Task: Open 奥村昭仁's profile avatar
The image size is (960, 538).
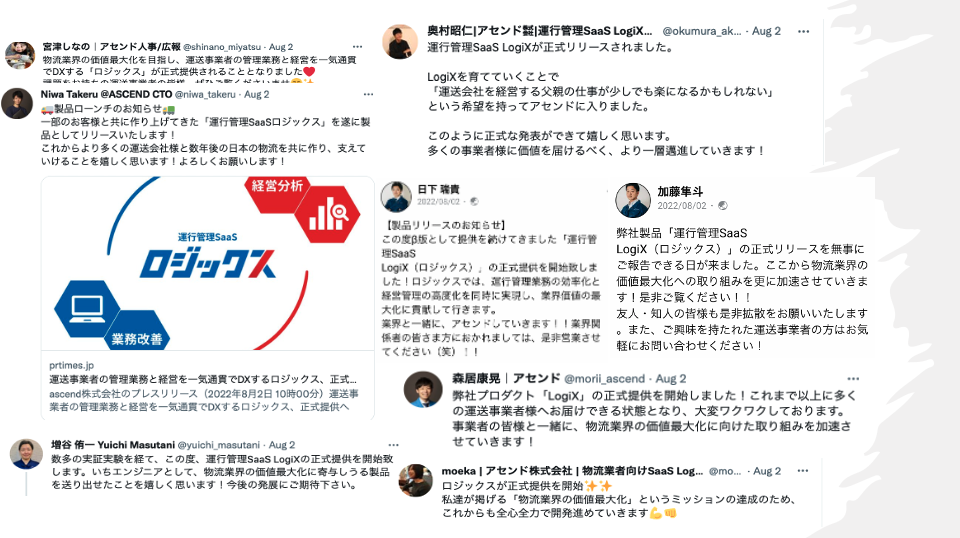Action: pos(400,42)
